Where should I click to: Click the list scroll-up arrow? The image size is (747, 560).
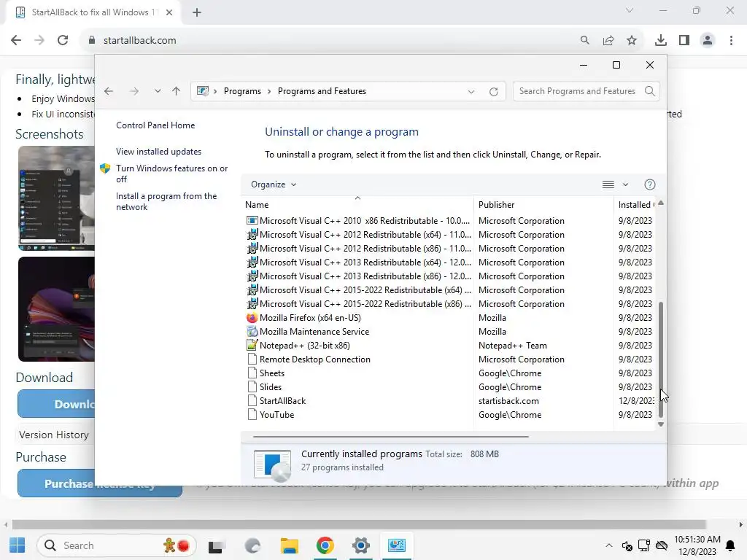[661, 203]
